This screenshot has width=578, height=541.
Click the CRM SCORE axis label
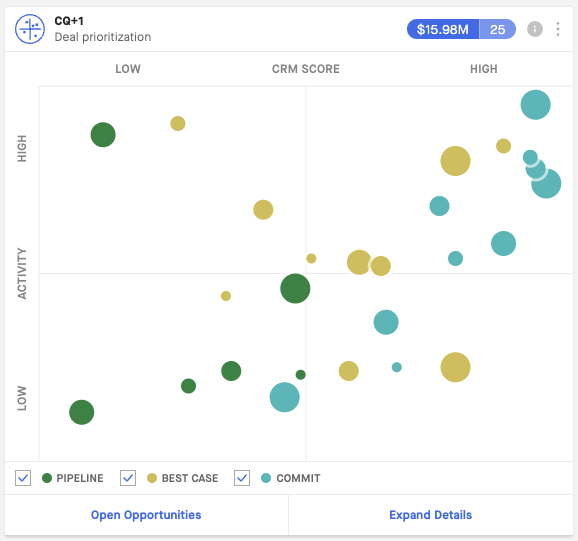coord(306,69)
